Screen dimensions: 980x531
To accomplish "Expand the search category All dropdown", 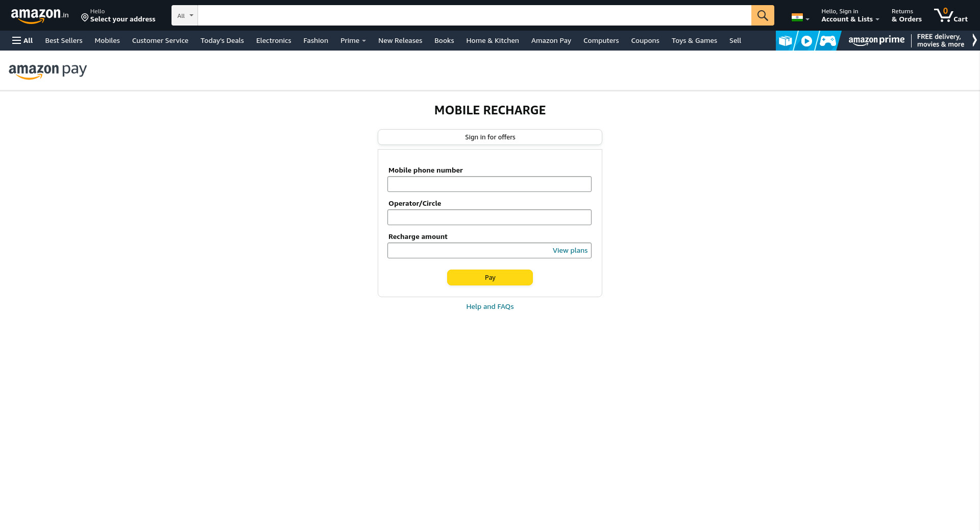I will [x=184, y=15].
